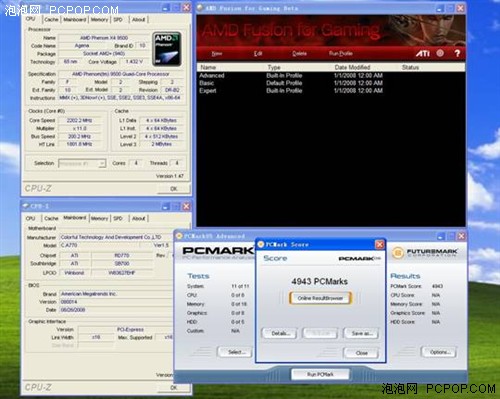Click the processor Name field in CPU-Z
Image resolution: width=500 pixels, height=399 pixels.
pos(104,38)
